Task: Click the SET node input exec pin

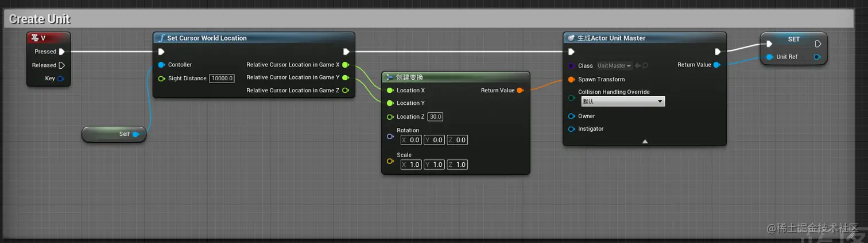Action: pos(769,44)
